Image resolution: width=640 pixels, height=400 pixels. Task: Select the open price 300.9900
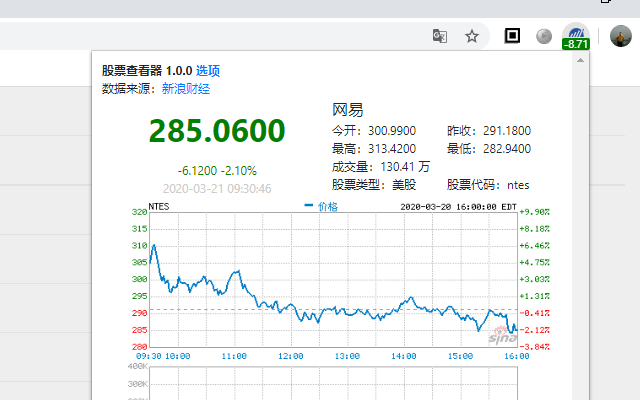point(392,131)
